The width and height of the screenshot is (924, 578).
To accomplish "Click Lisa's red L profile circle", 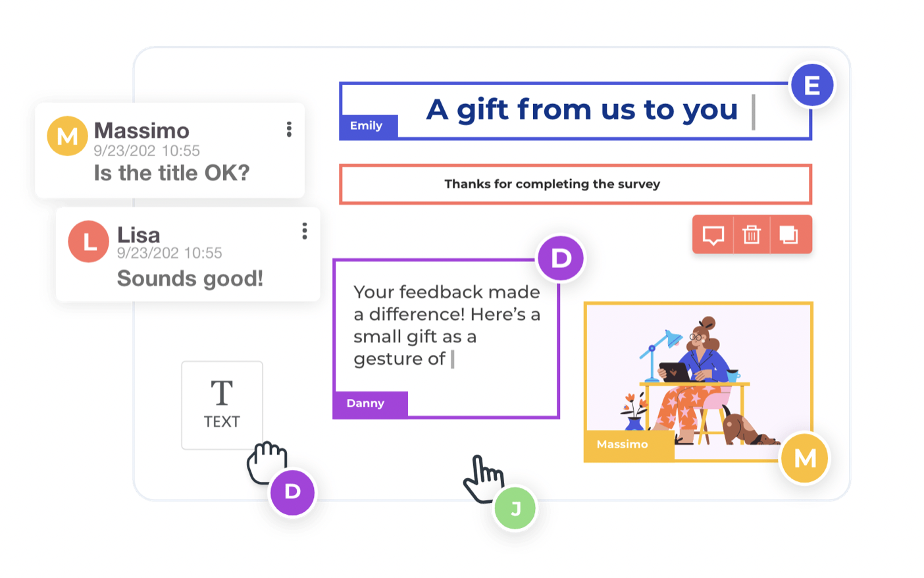I will [x=89, y=242].
